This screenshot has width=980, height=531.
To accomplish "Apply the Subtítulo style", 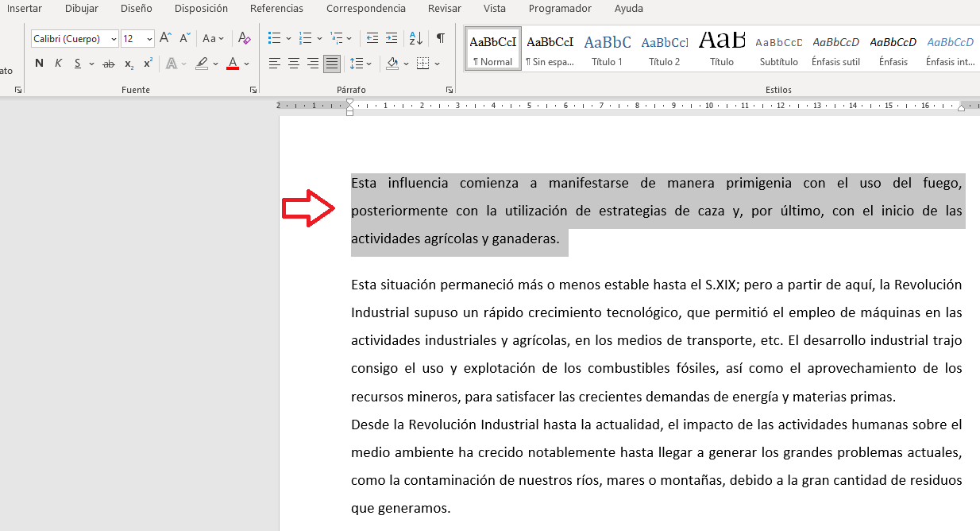I will coord(778,49).
